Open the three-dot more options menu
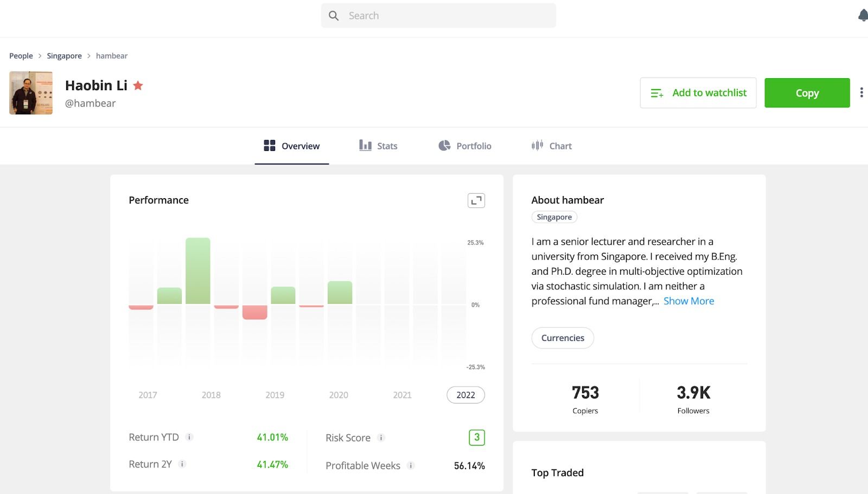 tap(861, 93)
